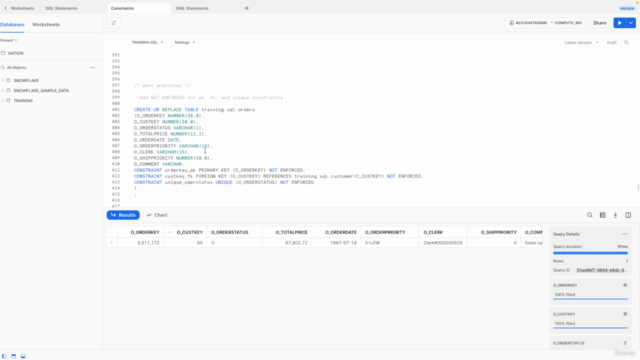Screen dimensions: 640x360
Task: Open the All Objects more options menu
Action: tap(93, 67)
